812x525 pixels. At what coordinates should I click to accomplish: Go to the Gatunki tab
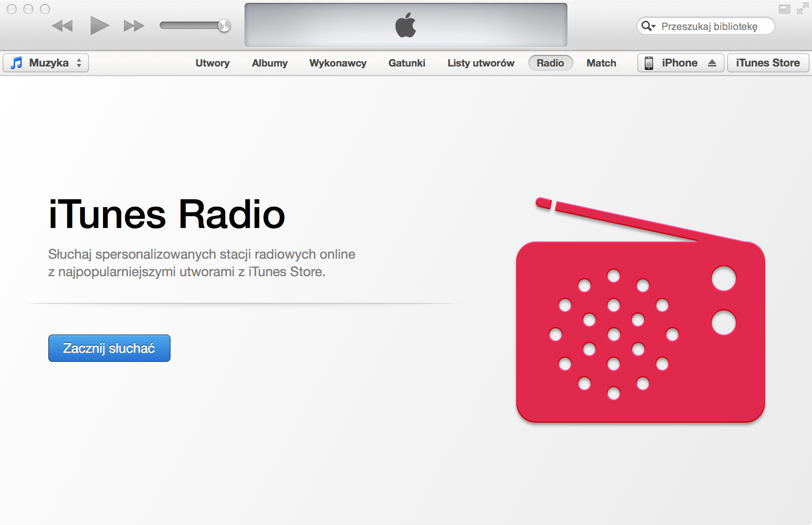click(407, 63)
